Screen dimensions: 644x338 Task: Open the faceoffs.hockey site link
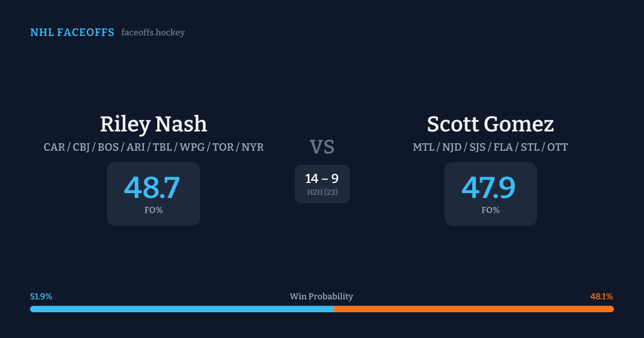click(153, 33)
